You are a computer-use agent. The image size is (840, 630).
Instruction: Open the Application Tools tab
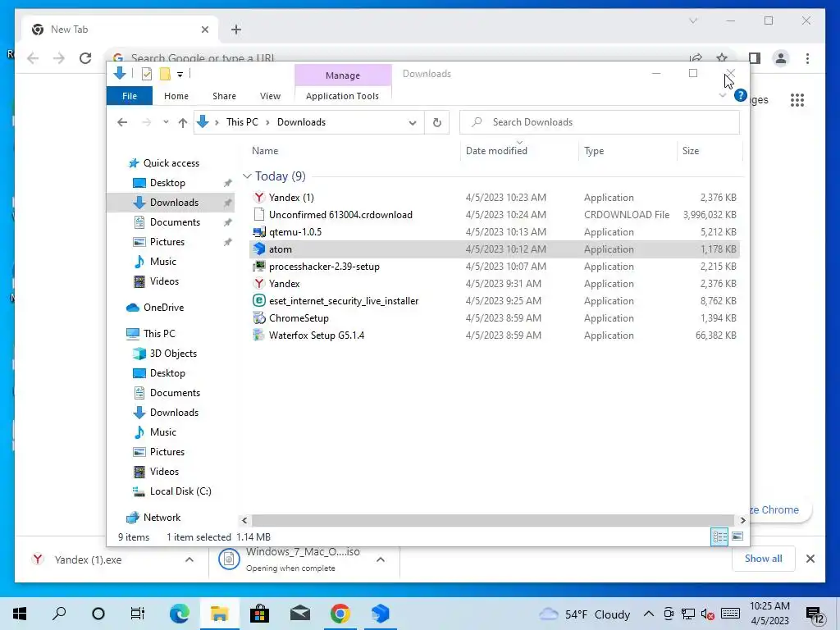pos(342,96)
